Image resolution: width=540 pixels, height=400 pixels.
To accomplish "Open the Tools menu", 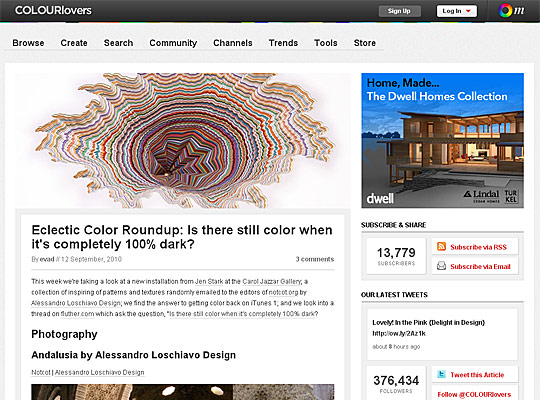I will 325,43.
